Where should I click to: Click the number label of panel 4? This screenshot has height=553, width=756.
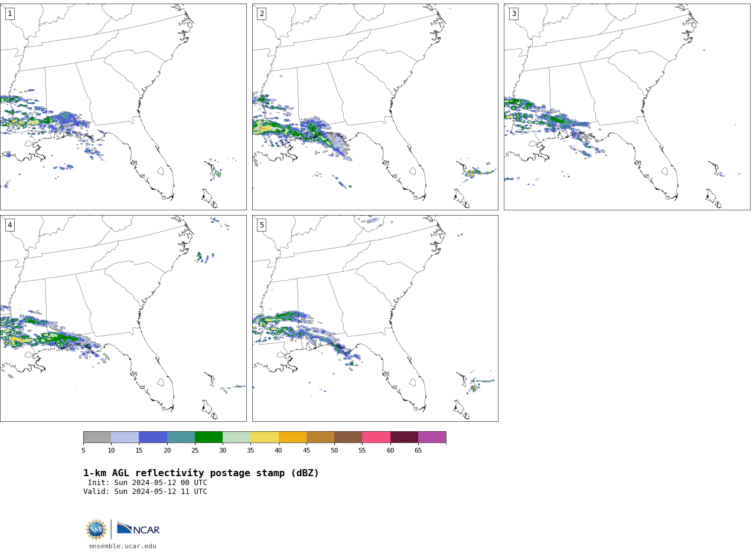click(x=9, y=225)
